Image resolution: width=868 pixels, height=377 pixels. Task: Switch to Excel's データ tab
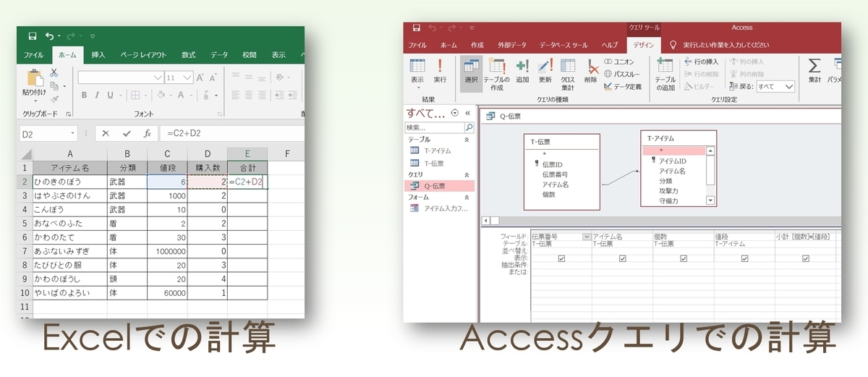[219, 55]
